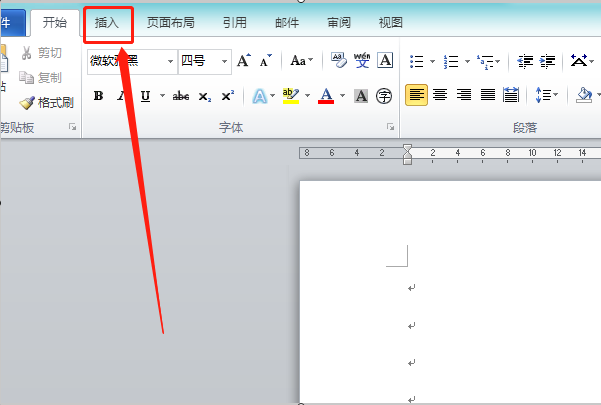Toggle Bold formatting
This screenshot has width=601, height=405.
[99, 96]
